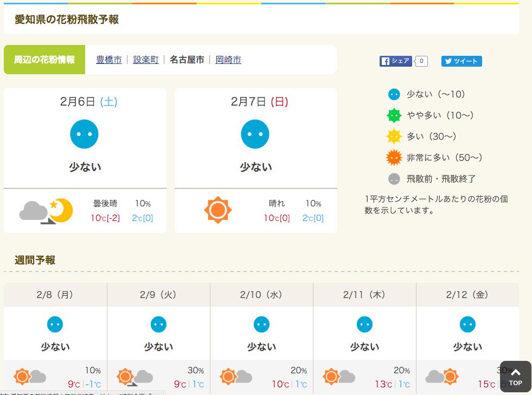This screenshot has height=395, width=532.
Task: Click the blue pollen face for 2月7日
Action: coord(255,134)
